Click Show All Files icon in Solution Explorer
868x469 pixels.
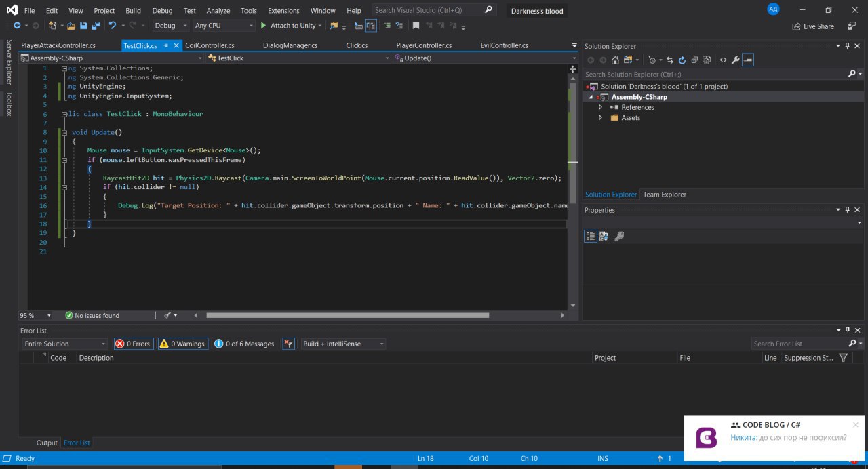tap(708, 60)
